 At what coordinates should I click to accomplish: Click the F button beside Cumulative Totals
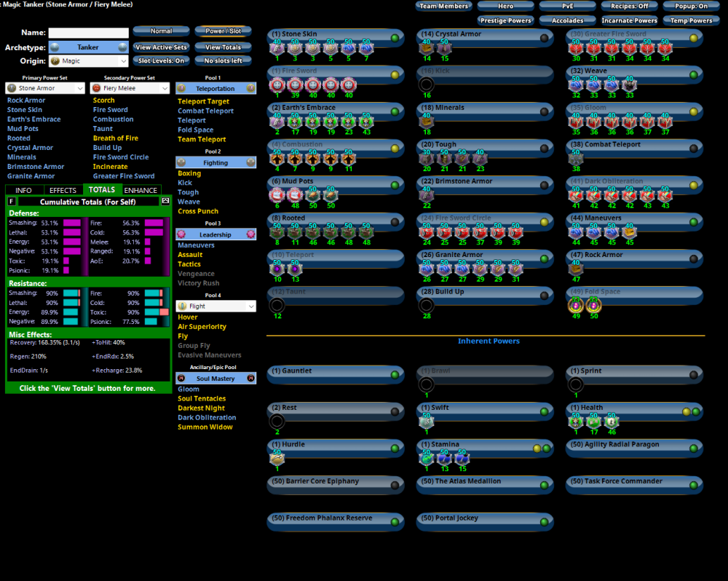[x=12, y=201]
